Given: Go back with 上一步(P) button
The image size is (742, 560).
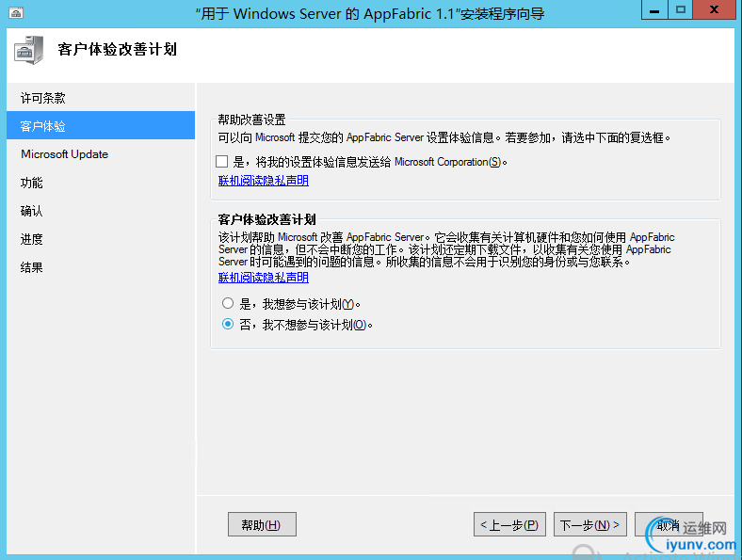Looking at the screenshot, I should pyautogui.click(x=509, y=524).
